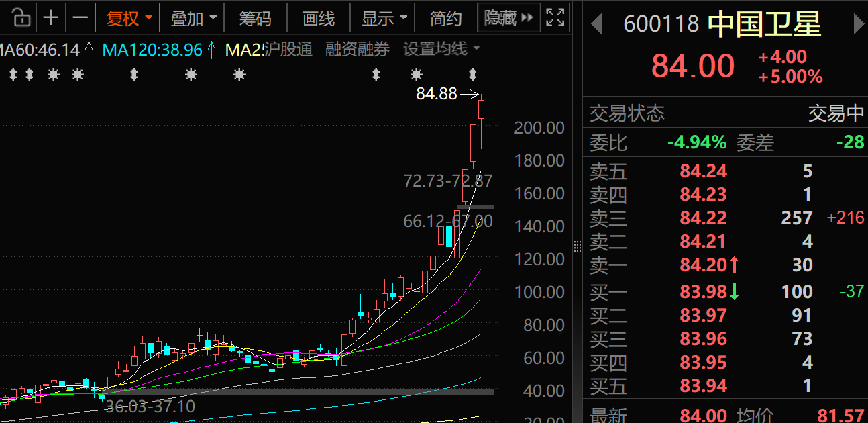Click the 最新 label at panel bottom

(x=608, y=416)
